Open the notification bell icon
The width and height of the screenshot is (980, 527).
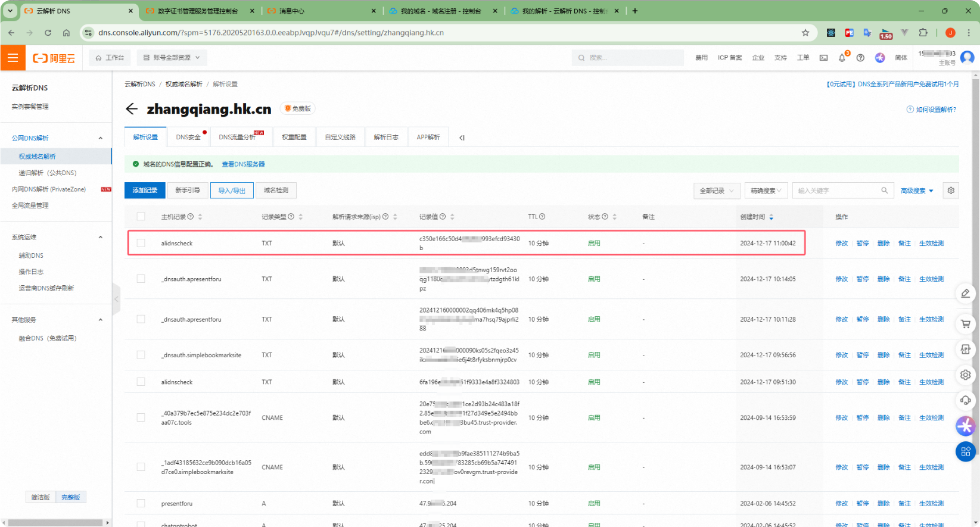842,58
